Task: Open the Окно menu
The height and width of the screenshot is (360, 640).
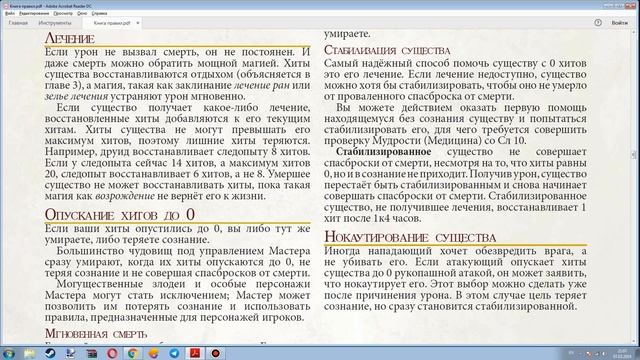Action: pos(82,13)
